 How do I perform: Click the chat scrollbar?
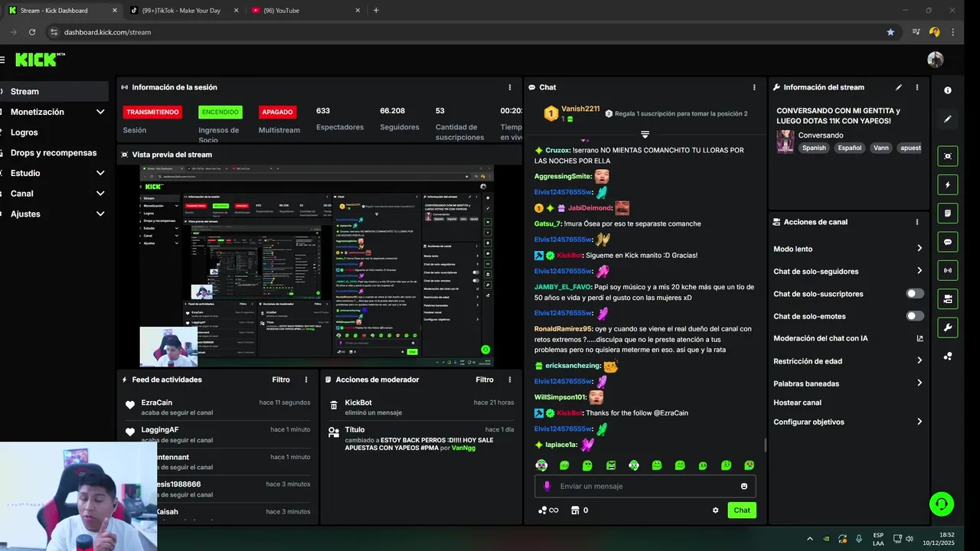click(766, 445)
